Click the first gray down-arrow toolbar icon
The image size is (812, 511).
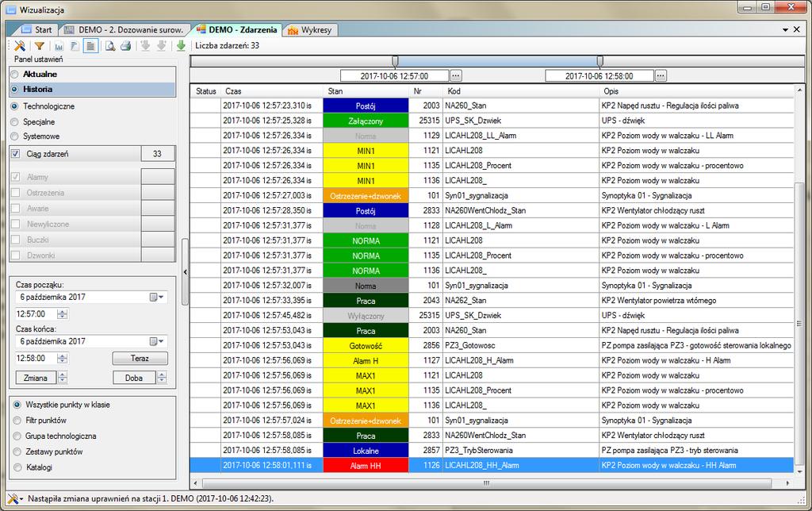point(146,45)
